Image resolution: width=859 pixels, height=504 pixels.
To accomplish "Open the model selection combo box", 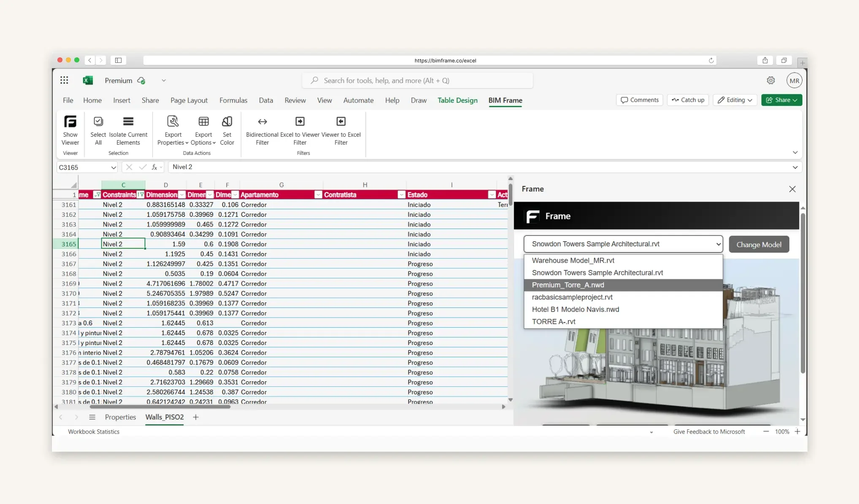I will 623,244.
